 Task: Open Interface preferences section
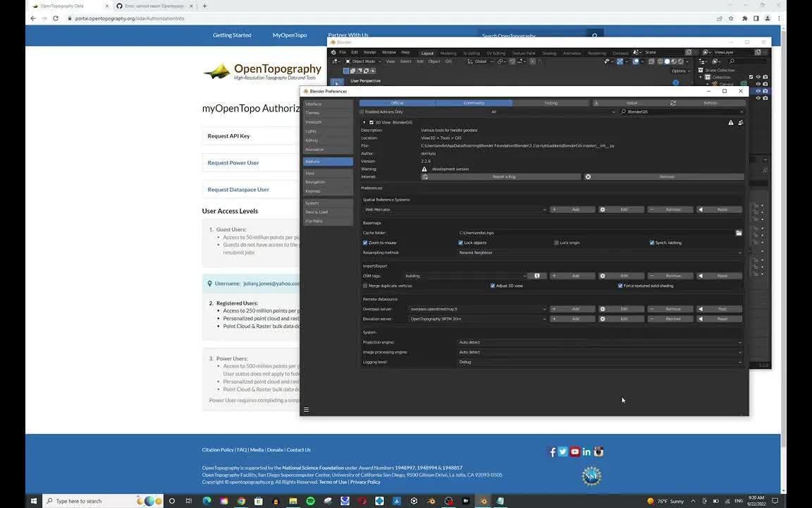click(x=328, y=104)
